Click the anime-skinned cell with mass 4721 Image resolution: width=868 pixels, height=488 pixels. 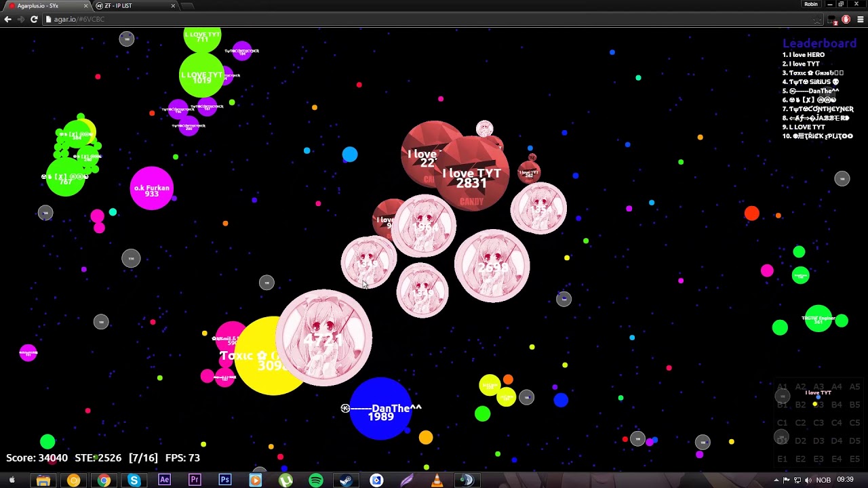(x=324, y=338)
